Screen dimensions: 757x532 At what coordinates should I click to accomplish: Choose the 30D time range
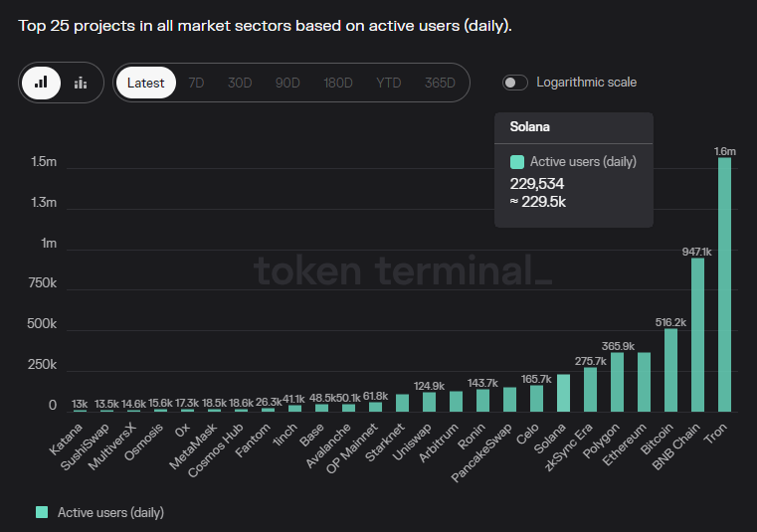pyautogui.click(x=240, y=83)
